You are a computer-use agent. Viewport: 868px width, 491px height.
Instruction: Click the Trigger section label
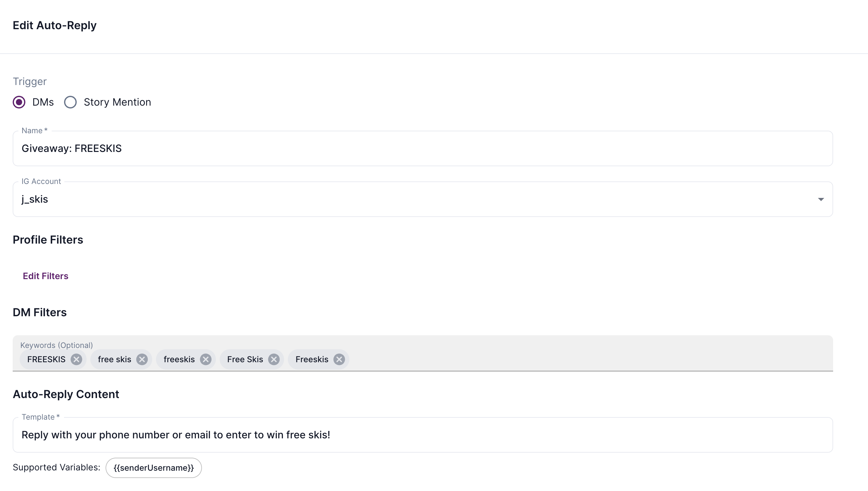click(x=30, y=82)
